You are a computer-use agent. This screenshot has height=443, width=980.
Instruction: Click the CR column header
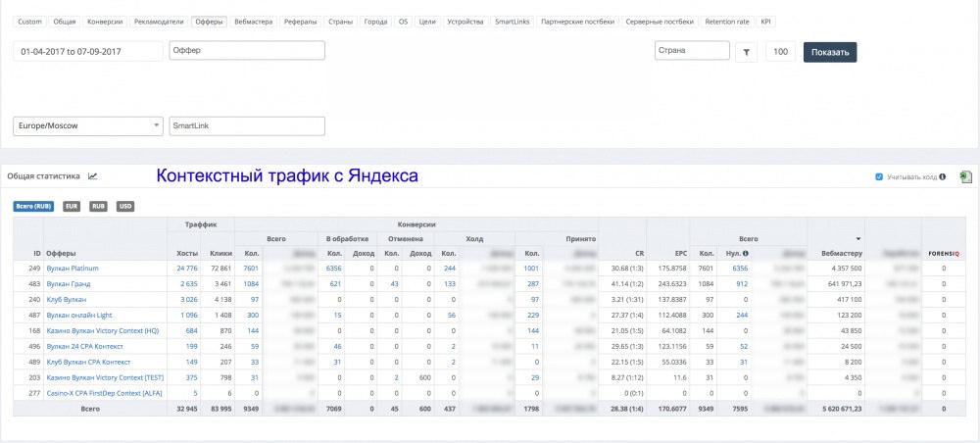(639, 253)
